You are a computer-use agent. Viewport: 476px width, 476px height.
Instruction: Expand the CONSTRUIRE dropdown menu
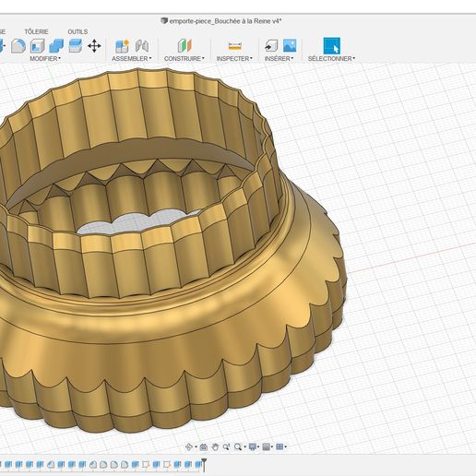tap(184, 58)
